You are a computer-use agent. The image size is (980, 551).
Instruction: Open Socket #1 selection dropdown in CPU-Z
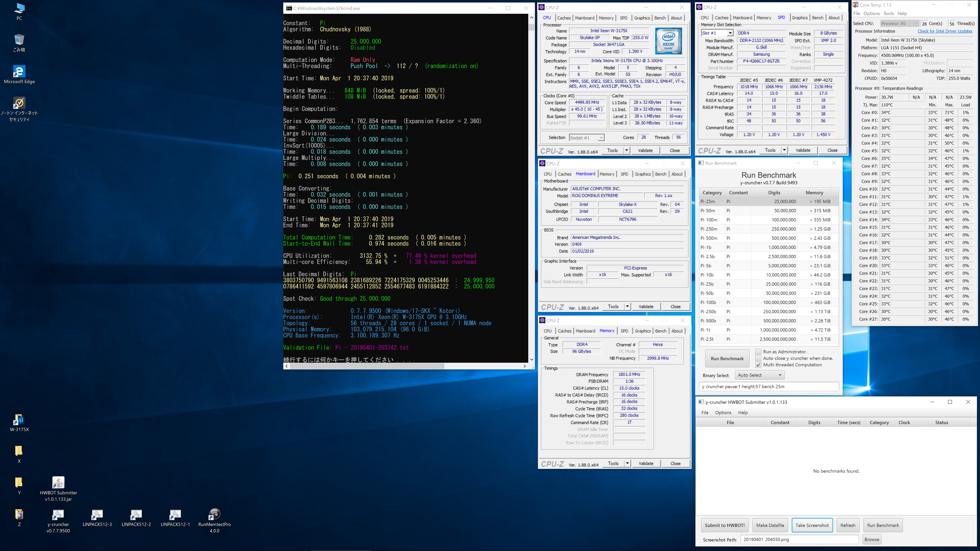[x=587, y=138]
